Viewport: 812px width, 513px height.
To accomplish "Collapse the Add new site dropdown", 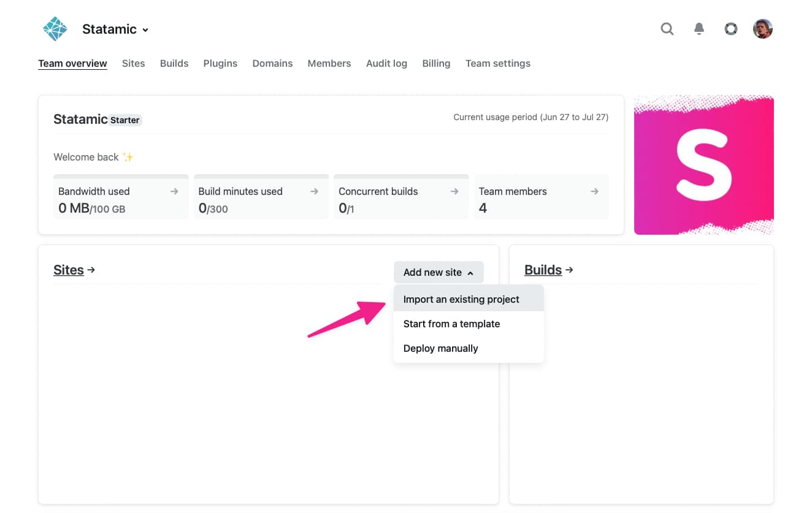I will pyautogui.click(x=438, y=272).
